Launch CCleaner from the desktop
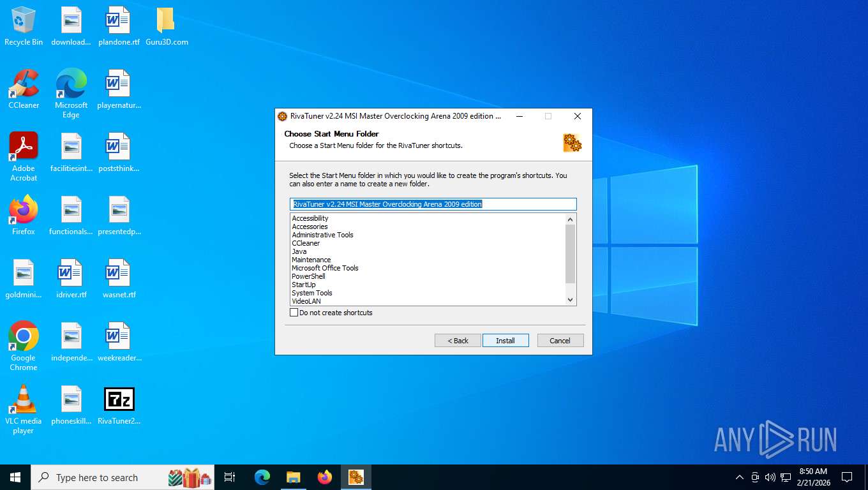Image resolution: width=868 pixels, height=490 pixels. point(24,89)
